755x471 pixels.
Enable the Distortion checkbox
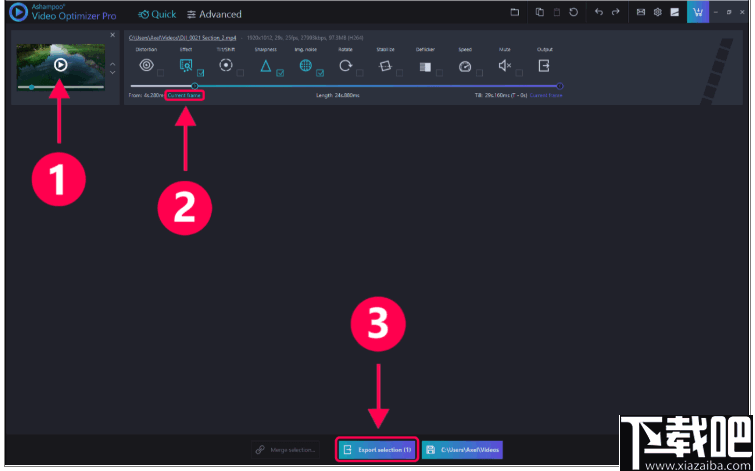[x=161, y=73]
